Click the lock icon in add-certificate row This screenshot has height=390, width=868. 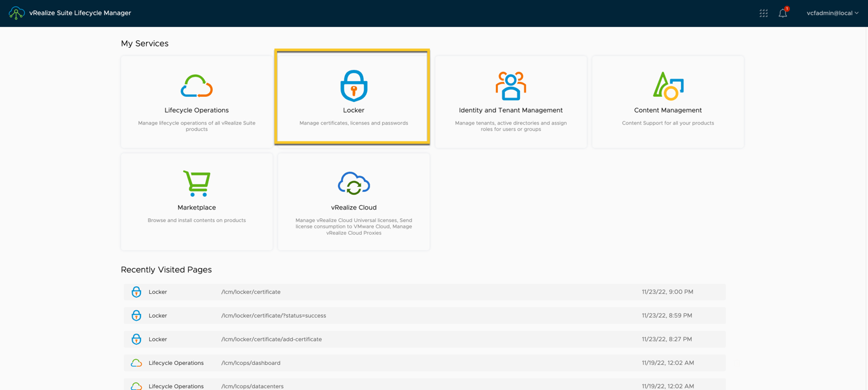click(x=136, y=339)
